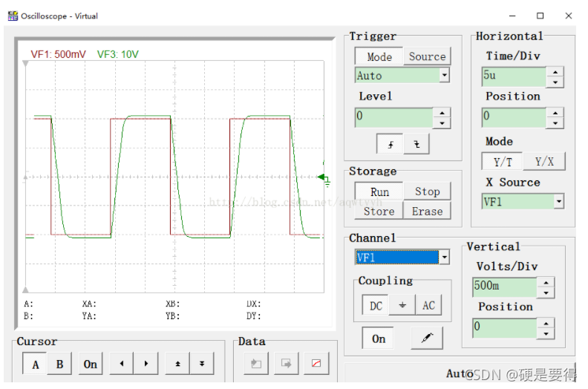Minimize the Oscilloscope window
Viewport: 588px width, 389px height.
(x=512, y=16)
